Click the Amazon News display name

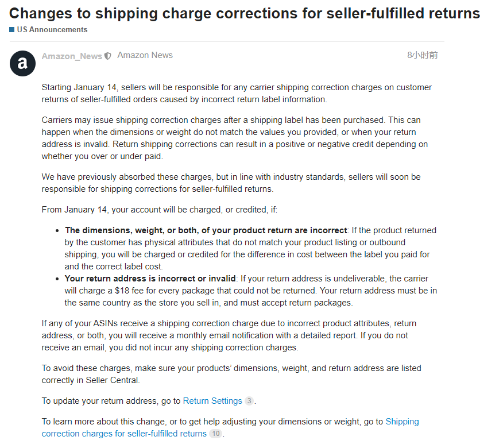pyautogui.click(x=145, y=55)
